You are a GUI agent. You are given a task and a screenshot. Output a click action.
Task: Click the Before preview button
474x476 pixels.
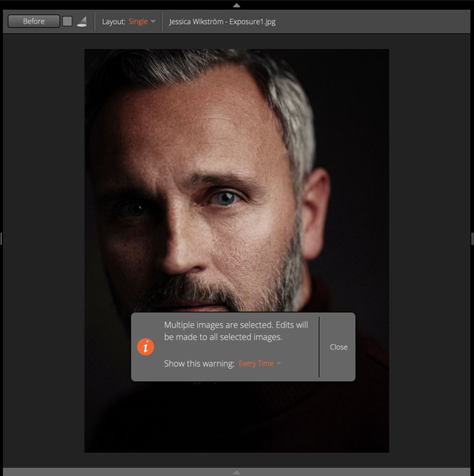[34, 21]
